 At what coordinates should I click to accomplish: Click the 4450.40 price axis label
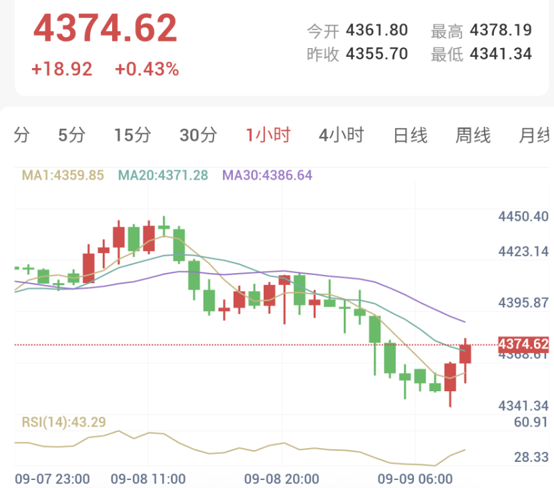[523, 216]
